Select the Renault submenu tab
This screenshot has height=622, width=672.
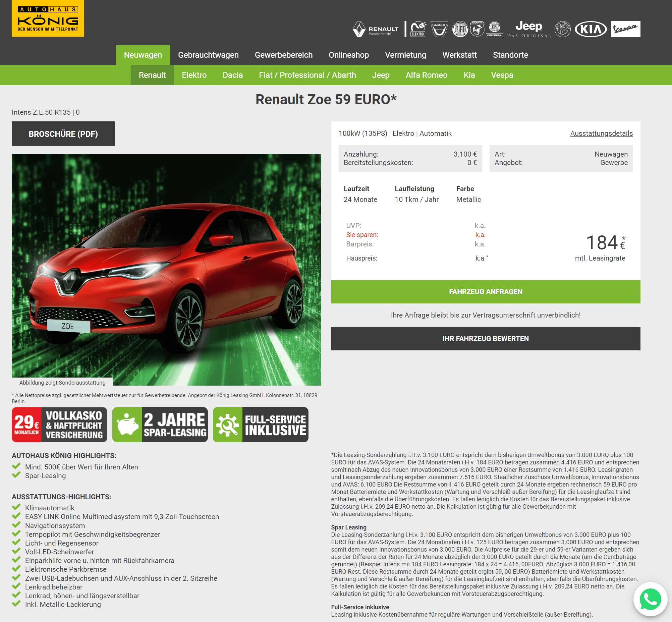point(152,75)
